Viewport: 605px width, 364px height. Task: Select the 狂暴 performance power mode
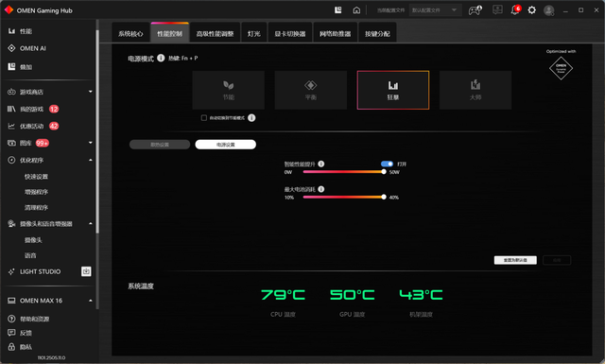pos(393,90)
